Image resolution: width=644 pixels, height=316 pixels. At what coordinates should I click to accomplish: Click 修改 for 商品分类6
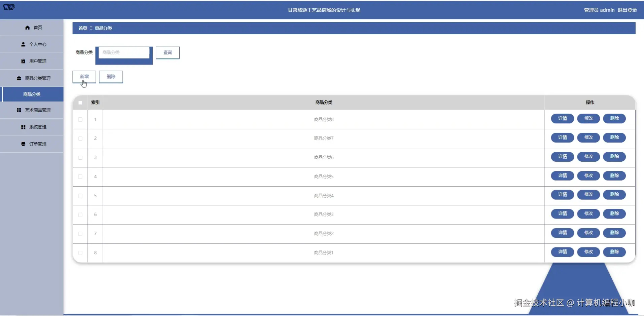pos(588,157)
